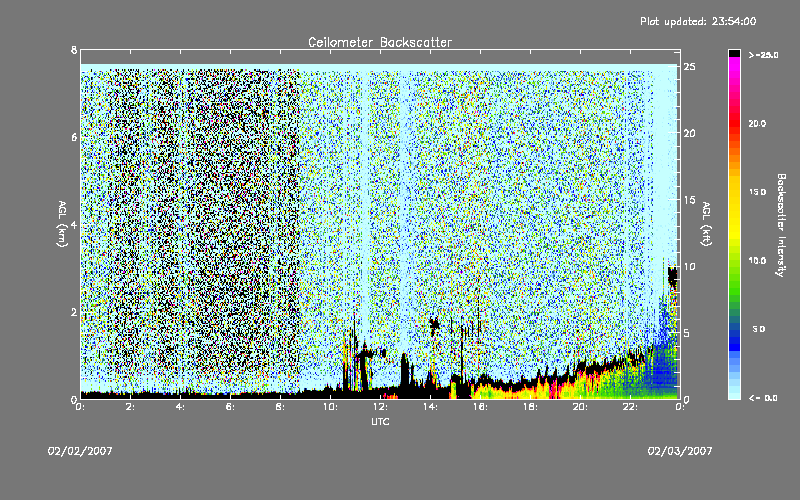Select the '16:' hour tick on time axis
This screenshot has height=500, width=800.
click(480, 407)
